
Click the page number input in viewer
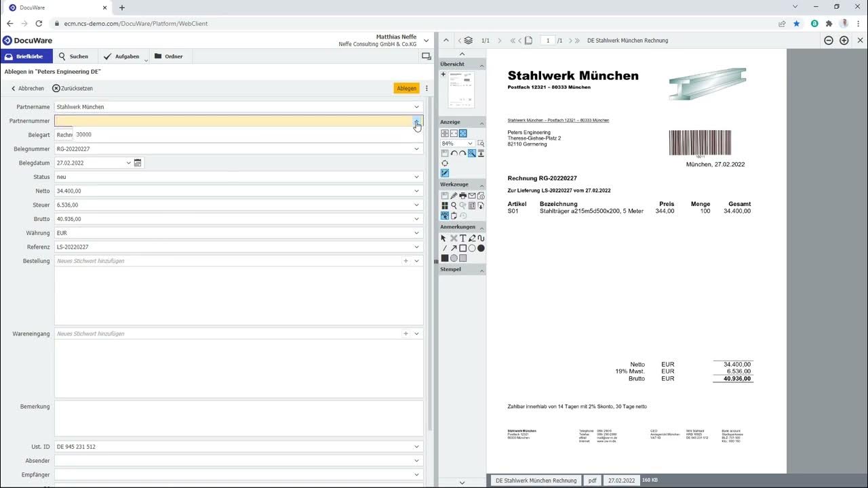coord(548,41)
